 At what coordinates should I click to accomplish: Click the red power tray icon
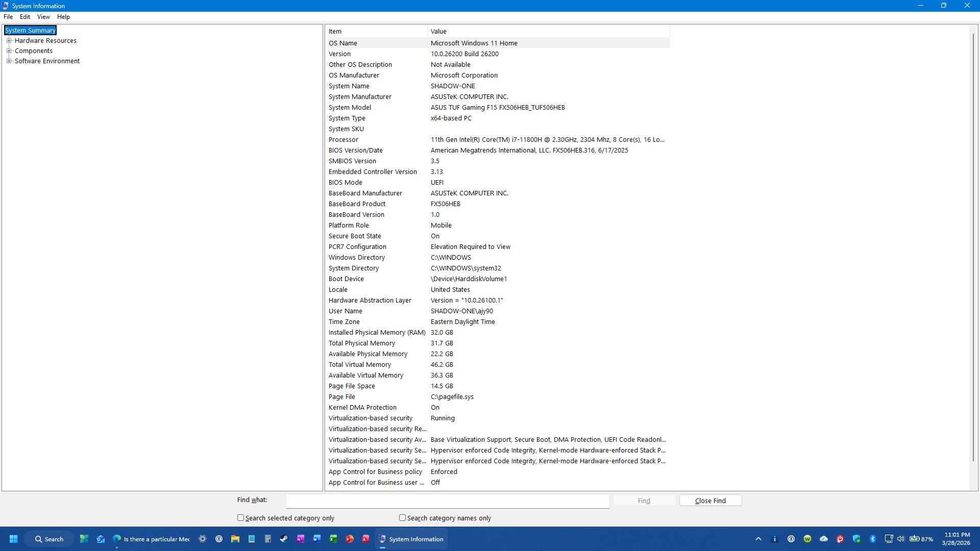pyautogui.click(x=840, y=539)
